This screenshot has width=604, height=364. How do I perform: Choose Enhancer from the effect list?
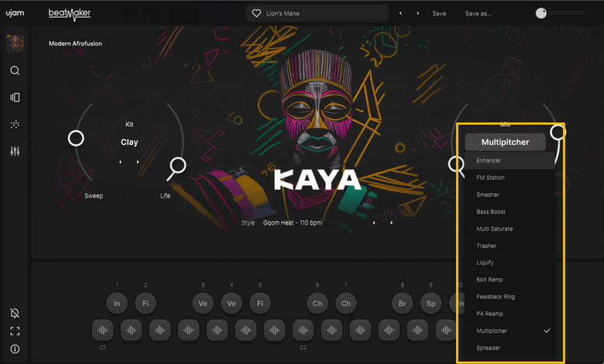pos(489,160)
